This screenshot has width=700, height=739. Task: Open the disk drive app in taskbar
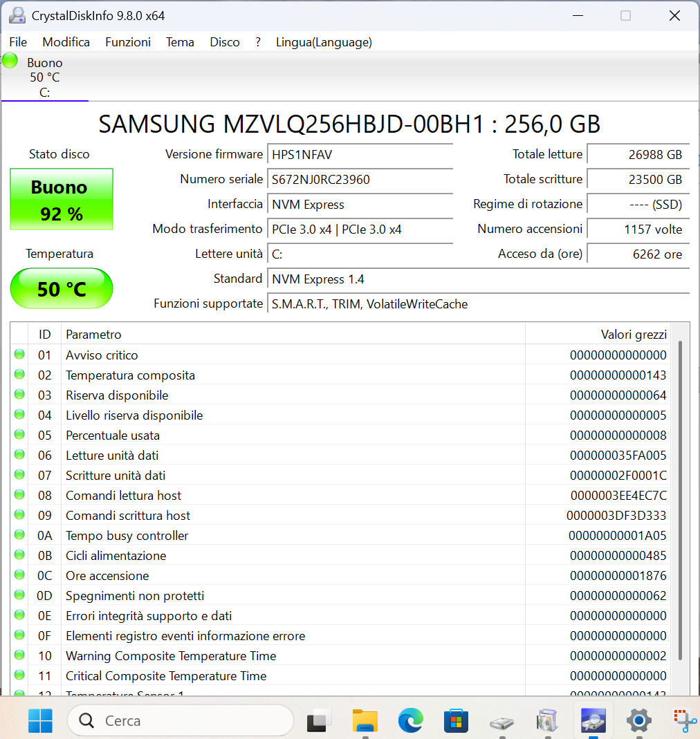pyautogui.click(x=501, y=722)
